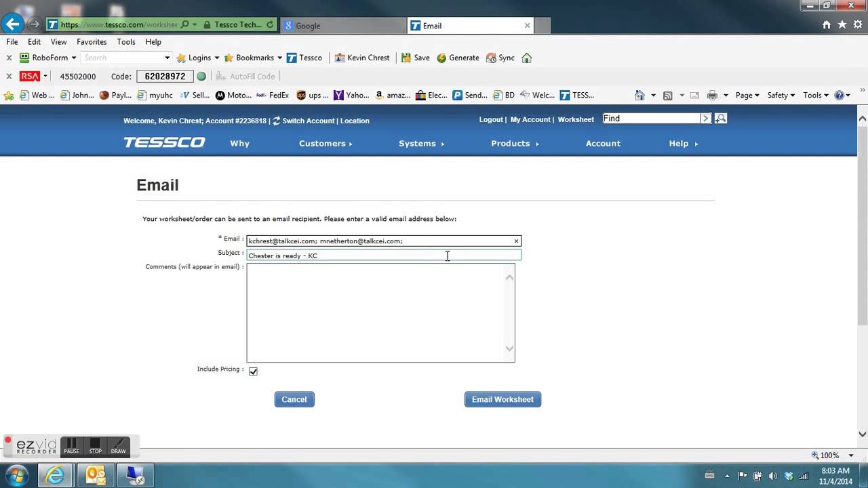Screen dimensions: 868x488
Task: Open Yahoo favorite in Favorites bar
Action: [351, 96]
